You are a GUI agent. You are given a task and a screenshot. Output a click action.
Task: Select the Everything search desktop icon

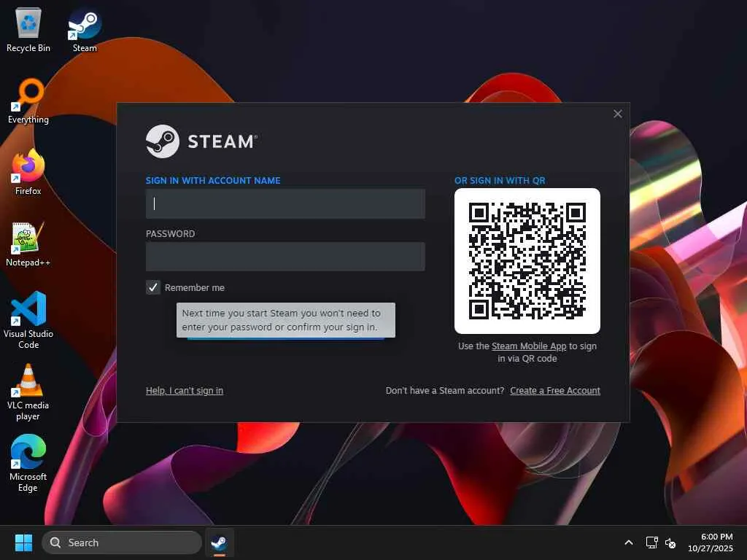(x=28, y=101)
